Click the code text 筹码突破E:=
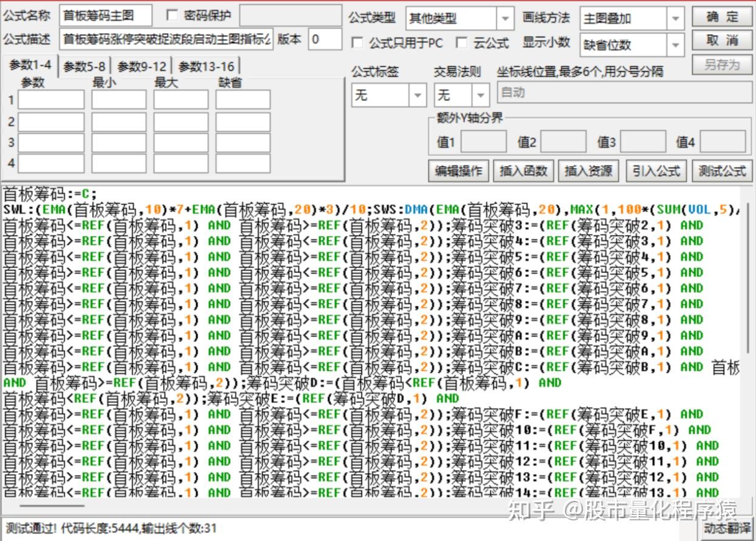Viewport: 756px width, 541px height. (251, 398)
